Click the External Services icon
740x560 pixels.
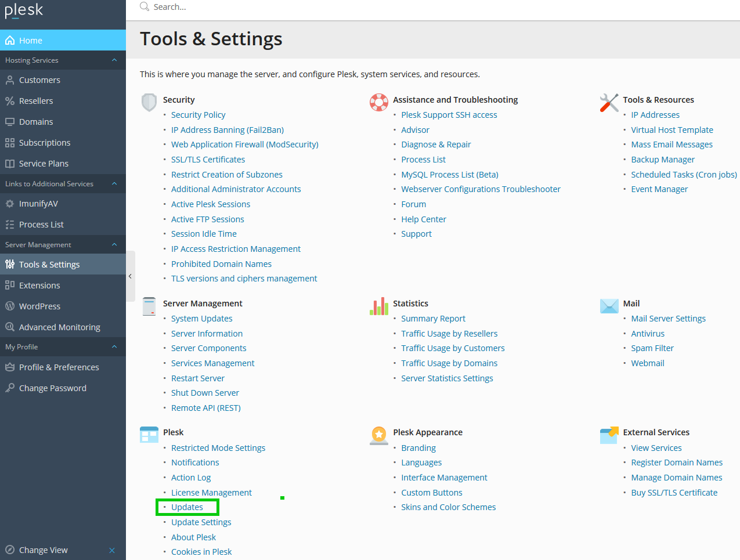[609, 435]
